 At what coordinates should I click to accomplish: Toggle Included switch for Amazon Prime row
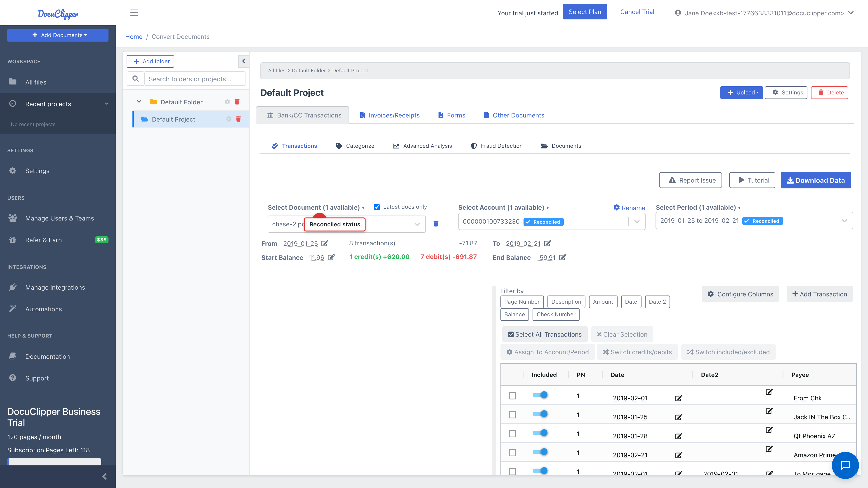click(540, 452)
